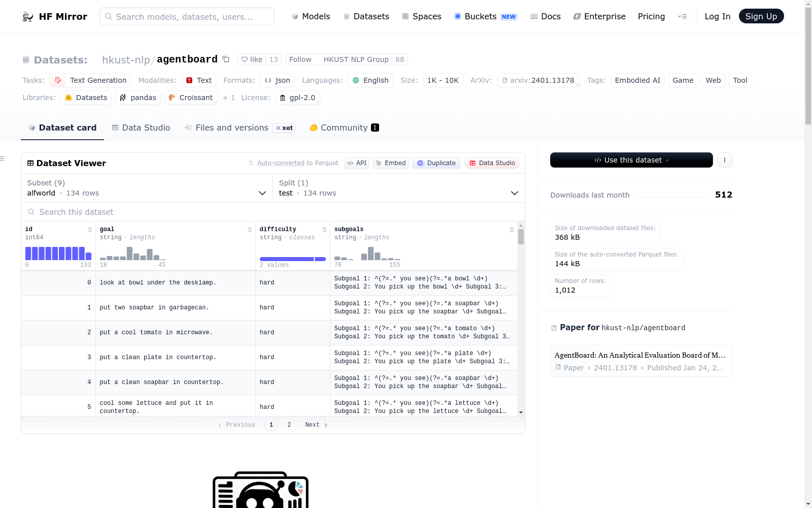The width and height of the screenshot is (812, 508).
Task: Click the Dataset Viewer table icon
Action: tap(30, 163)
